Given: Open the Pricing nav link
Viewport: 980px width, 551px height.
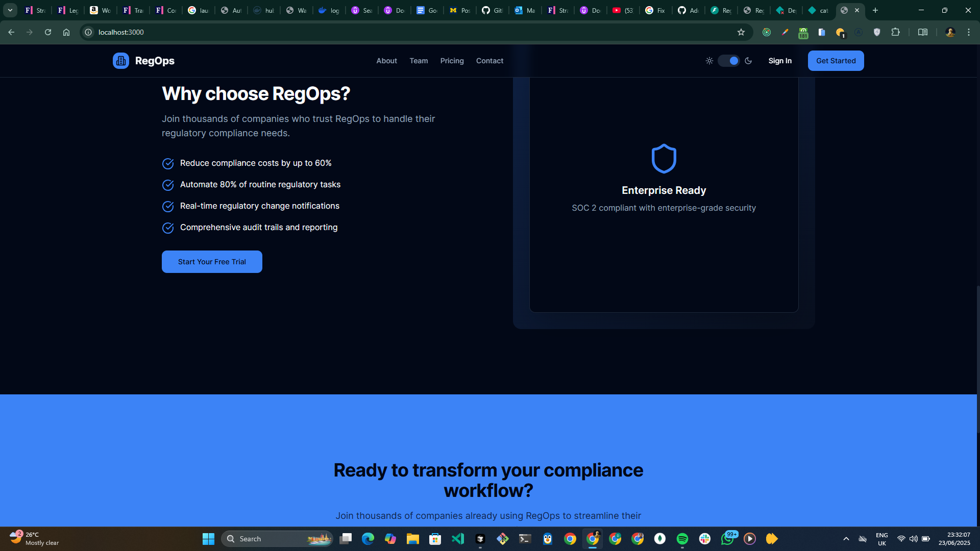Looking at the screenshot, I should point(452,61).
